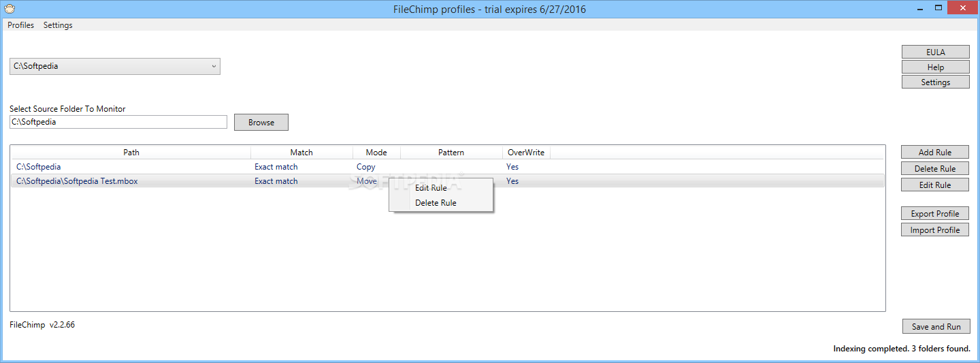Viewport: 980px width, 363px height.
Task: Click the Delete Rule button on the right
Action: point(935,169)
